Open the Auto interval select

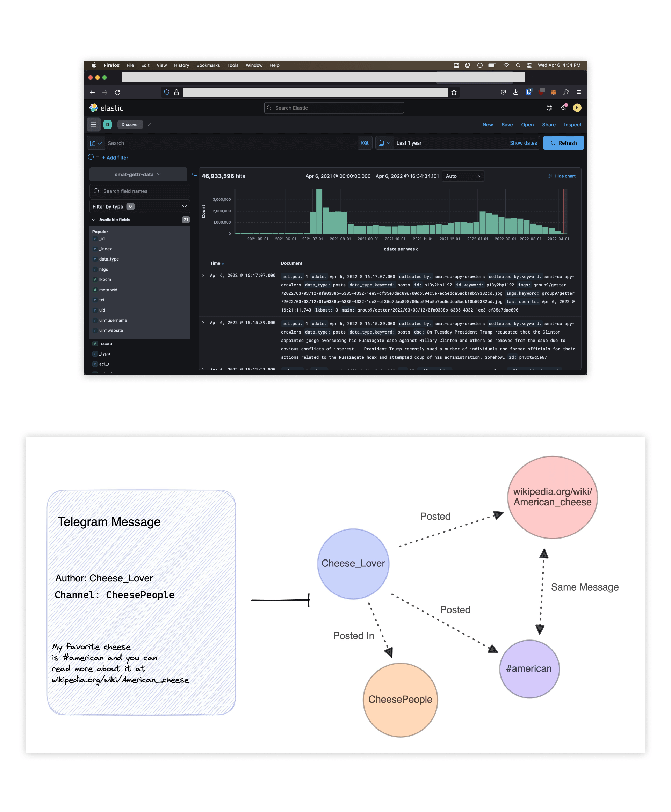(x=463, y=176)
